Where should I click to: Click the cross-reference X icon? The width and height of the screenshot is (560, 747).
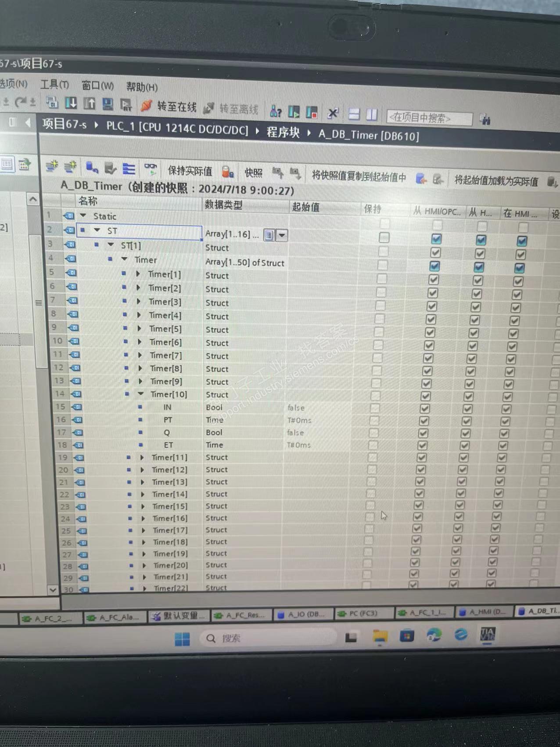click(333, 113)
